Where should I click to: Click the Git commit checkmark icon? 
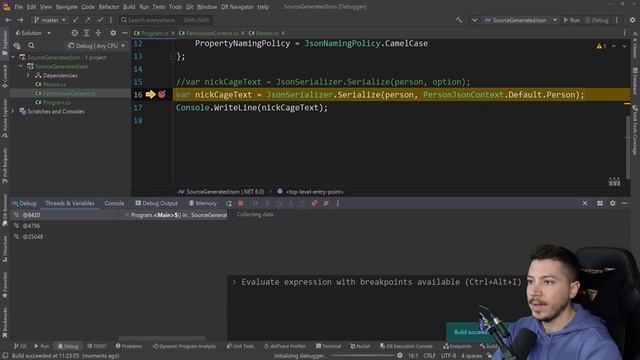[x=100, y=20]
